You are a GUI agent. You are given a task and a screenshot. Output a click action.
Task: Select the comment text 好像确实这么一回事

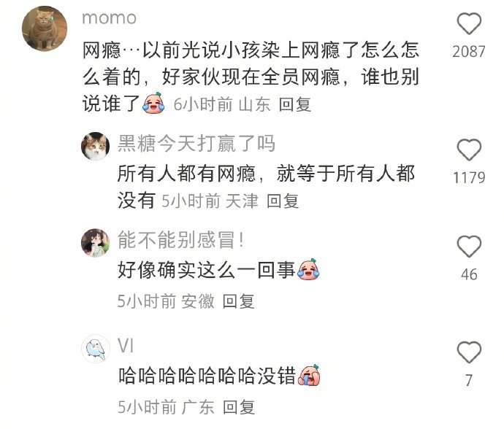206,270
